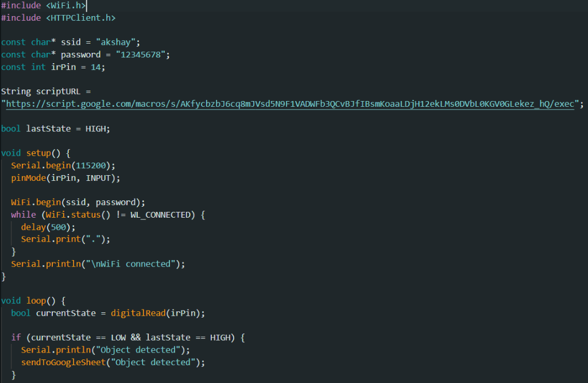The image size is (588, 383).
Task: Click the delay(500) statement
Action: [42, 227]
